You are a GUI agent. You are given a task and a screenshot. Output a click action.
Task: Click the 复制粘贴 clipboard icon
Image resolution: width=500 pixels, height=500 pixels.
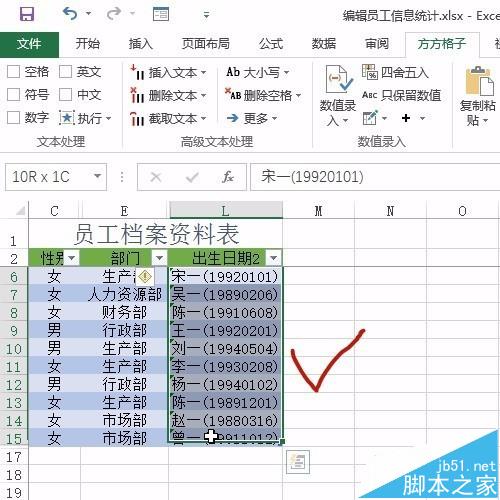coord(479,81)
